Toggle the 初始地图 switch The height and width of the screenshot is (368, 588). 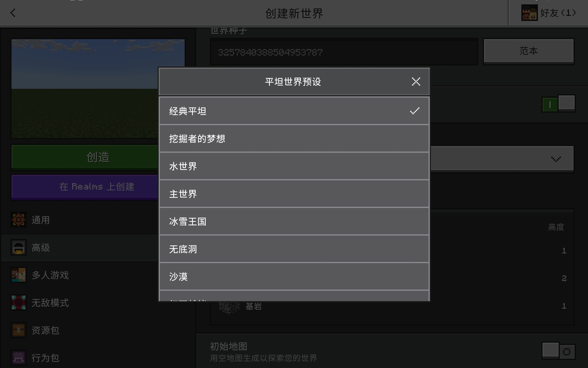coord(558,351)
